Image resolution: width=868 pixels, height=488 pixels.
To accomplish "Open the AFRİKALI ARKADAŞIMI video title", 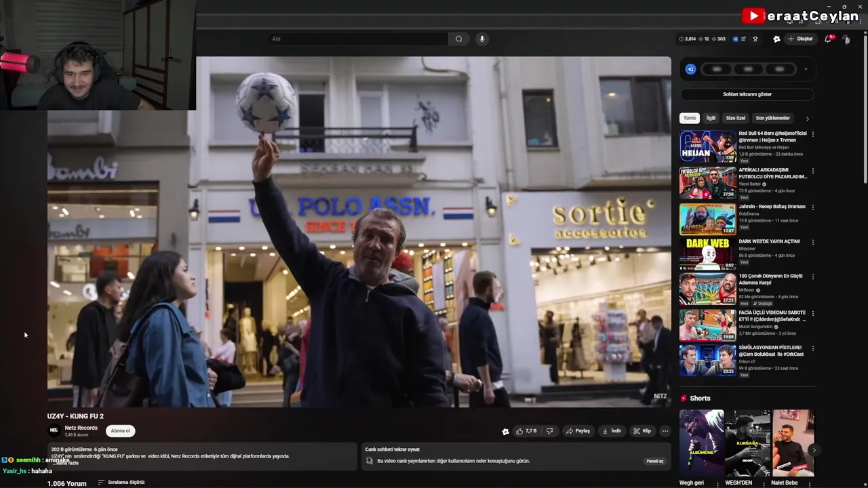I will [x=773, y=174].
